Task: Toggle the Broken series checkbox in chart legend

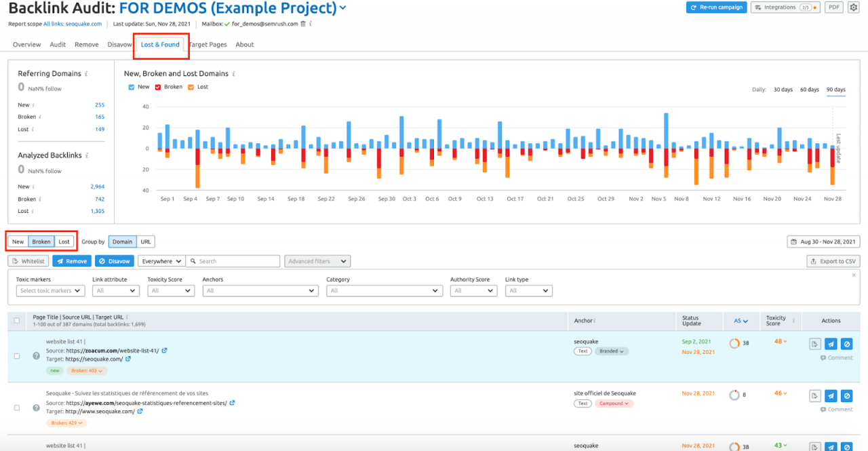Action: click(x=158, y=87)
